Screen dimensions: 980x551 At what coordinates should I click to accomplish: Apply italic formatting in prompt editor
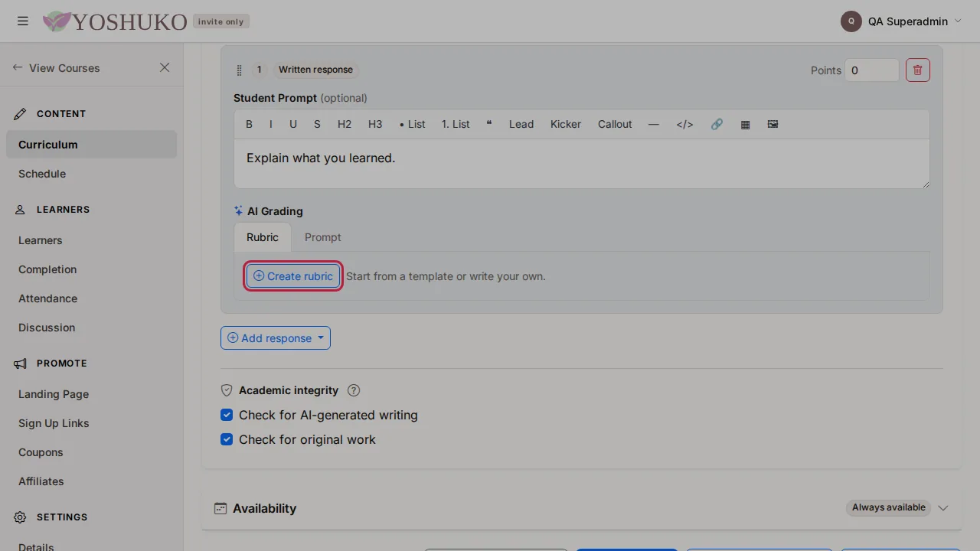point(270,124)
